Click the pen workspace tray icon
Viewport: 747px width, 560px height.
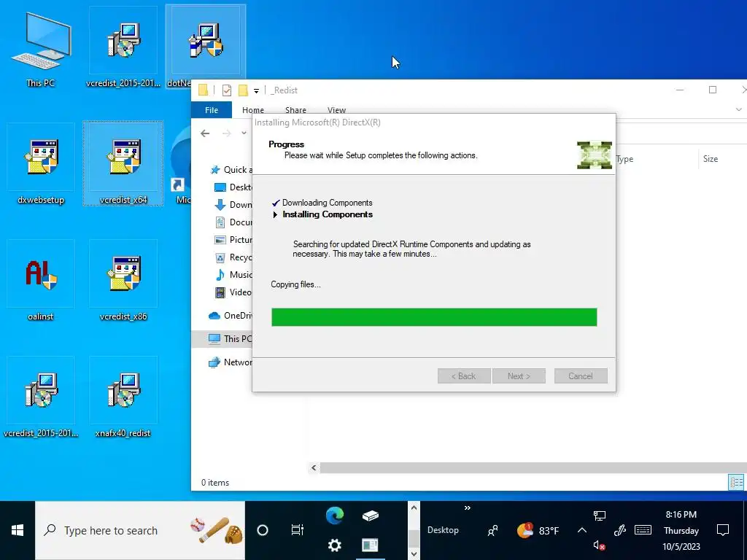point(620,531)
